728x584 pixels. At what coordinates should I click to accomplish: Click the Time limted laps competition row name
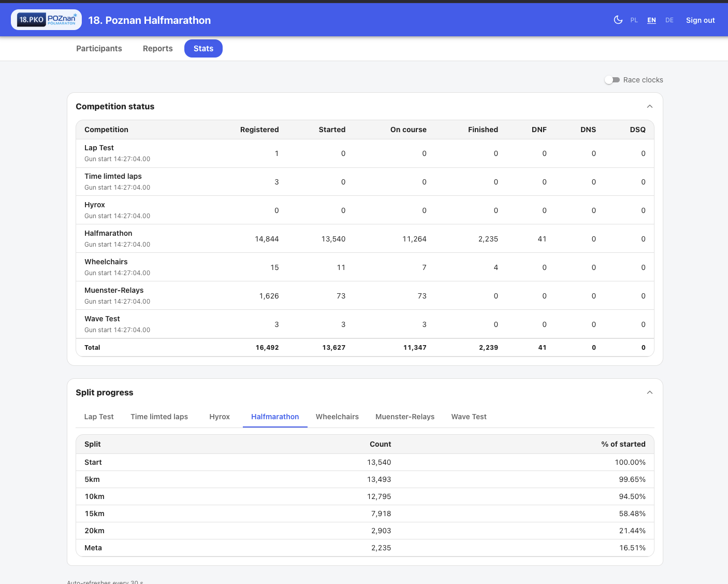coord(113,176)
